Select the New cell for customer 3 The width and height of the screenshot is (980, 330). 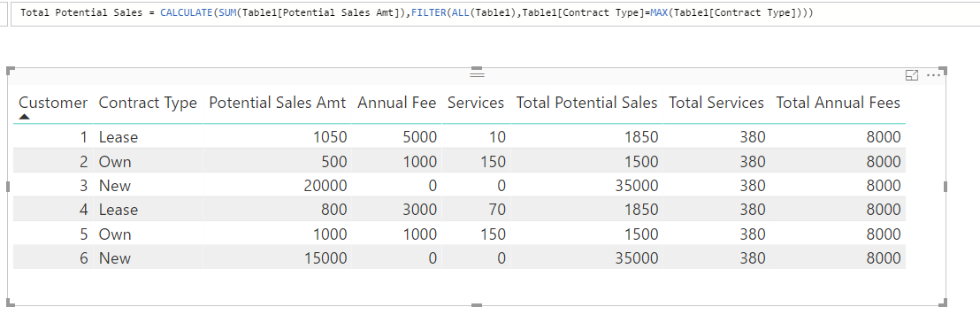tap(114, 186)
